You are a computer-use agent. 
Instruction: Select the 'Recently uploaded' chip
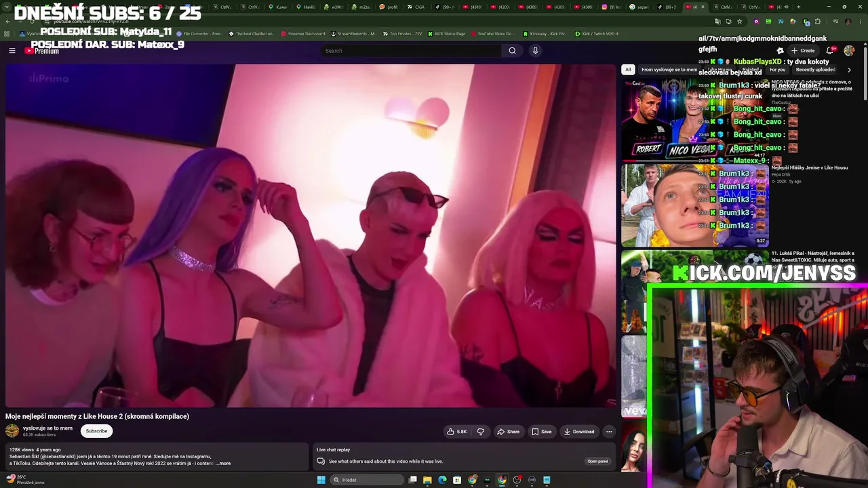pyautogui.click(x=816, y=70)
